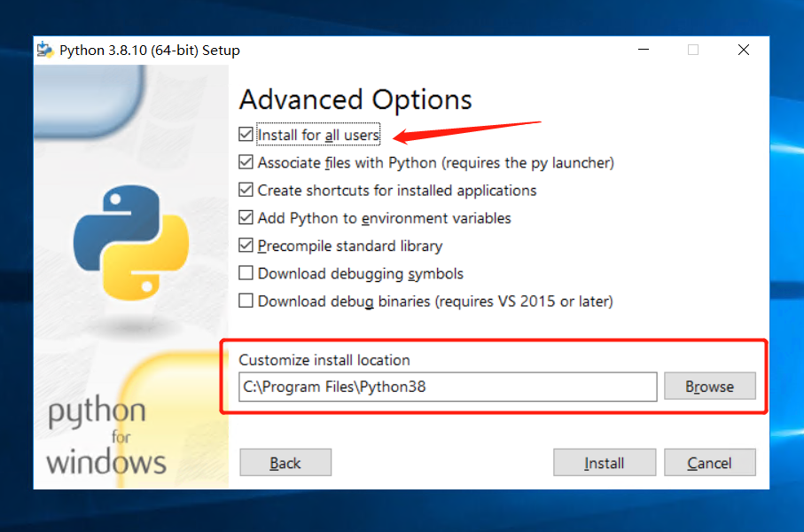Click Browse to choose install folder
Screen dimensions: 804x532
coord(710,387)
